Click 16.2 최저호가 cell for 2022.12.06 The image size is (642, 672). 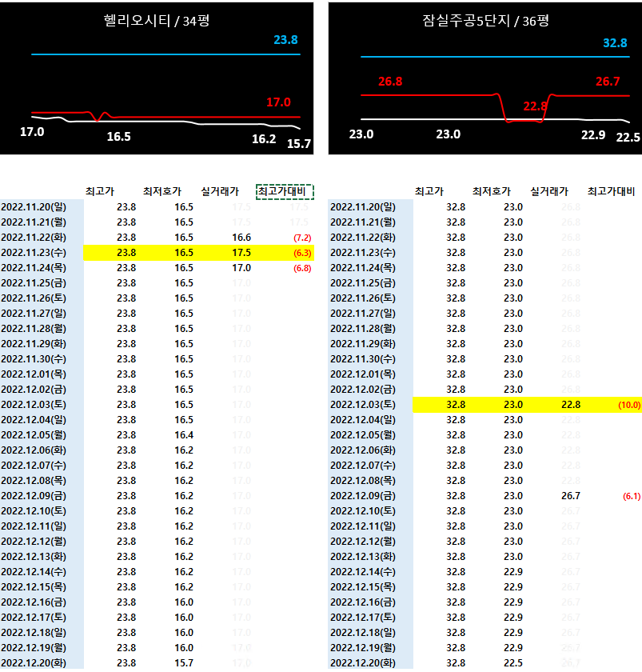pyautogui.click(x=184, y=450)
